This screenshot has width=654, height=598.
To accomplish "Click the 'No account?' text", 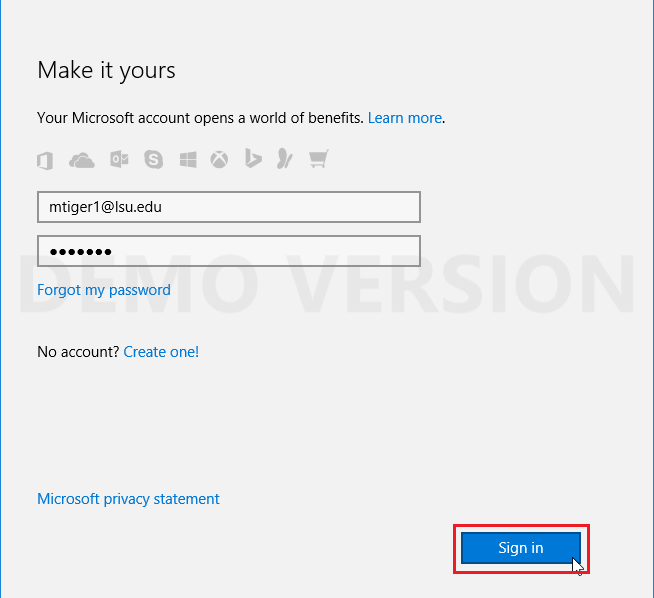I will (78, 352).
